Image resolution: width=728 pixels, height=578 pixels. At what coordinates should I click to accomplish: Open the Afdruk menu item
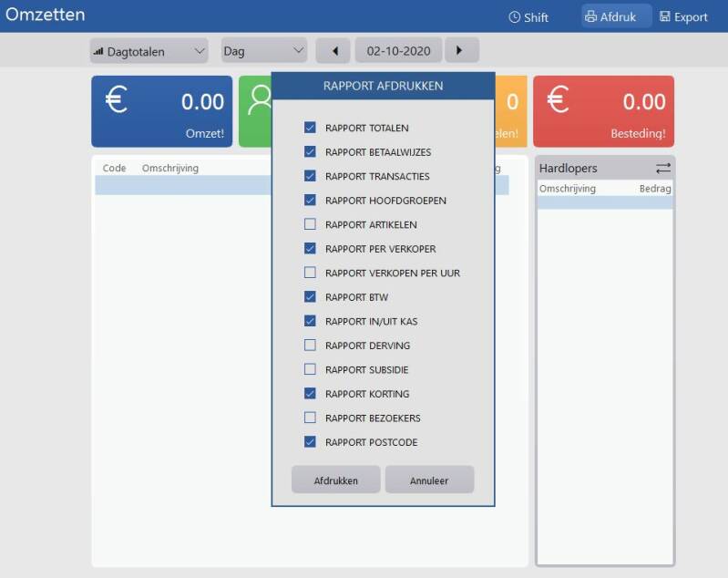(x=616, y=16)
